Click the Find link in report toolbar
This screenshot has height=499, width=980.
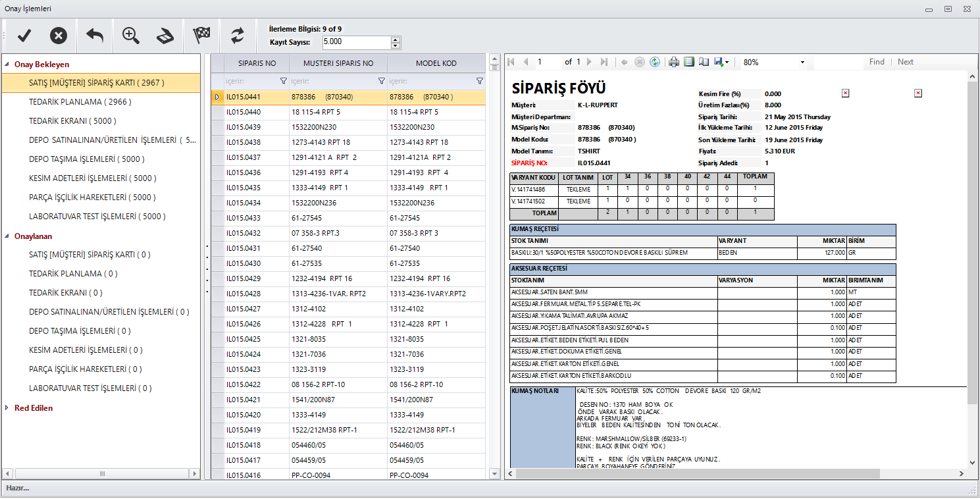tap(877, 62)
